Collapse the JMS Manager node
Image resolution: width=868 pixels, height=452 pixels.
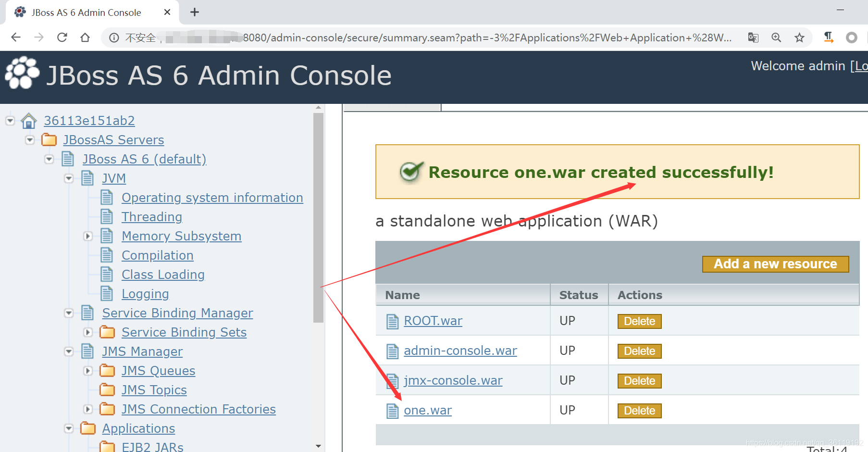pyautogui.click(x=69, y=352)
